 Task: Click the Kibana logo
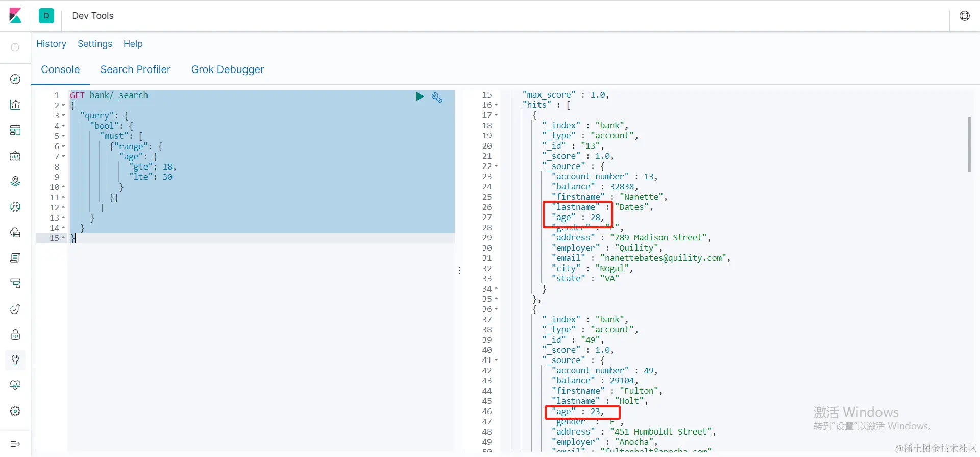click(x=15, y=16)
